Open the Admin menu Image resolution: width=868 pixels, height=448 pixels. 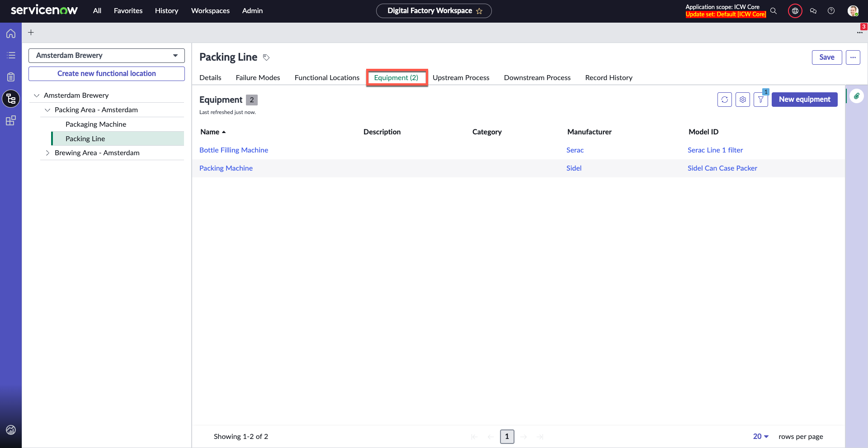click(x=252, y=11)
